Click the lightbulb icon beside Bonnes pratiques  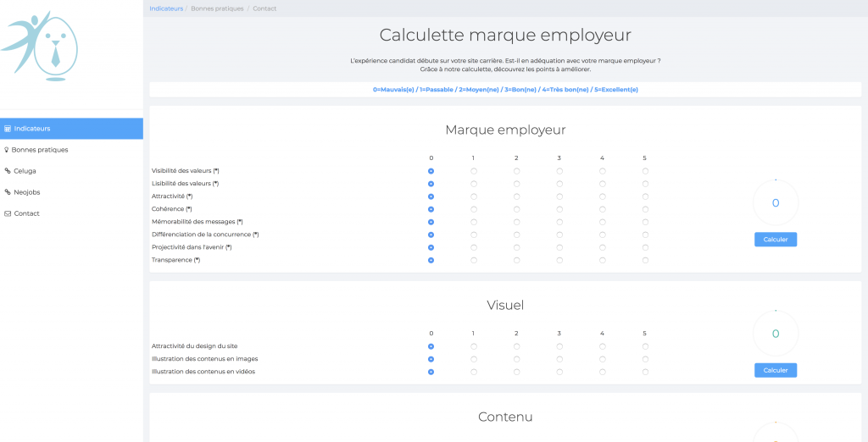[x=7, y=150]
